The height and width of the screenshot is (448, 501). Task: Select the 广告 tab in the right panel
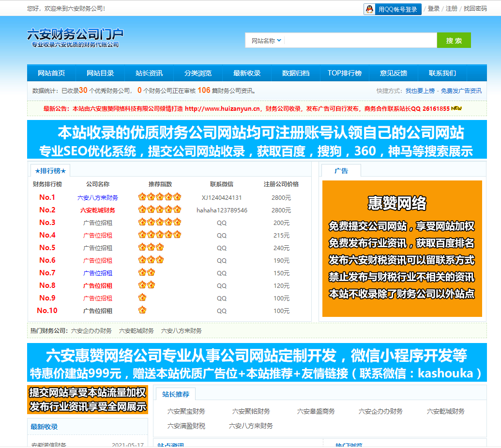pos(341,171)
